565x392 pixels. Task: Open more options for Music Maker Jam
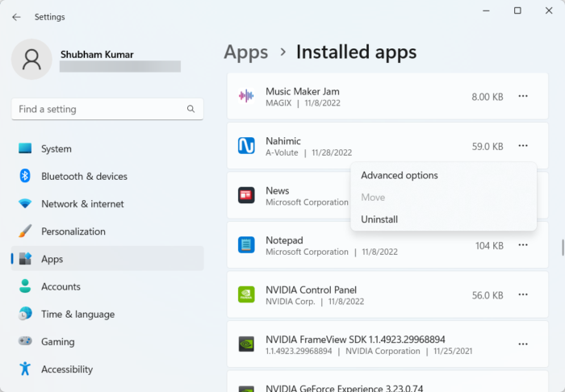523,96
